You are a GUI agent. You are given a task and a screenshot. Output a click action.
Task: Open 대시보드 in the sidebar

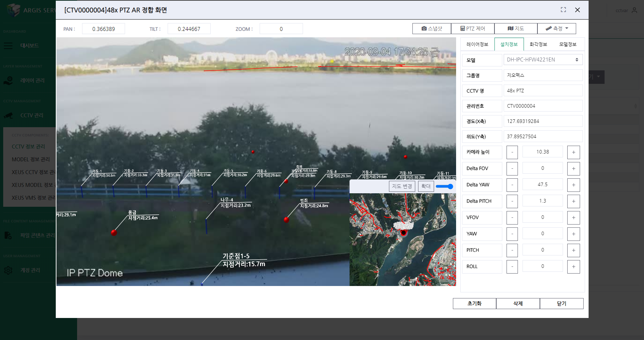click(x=29, y=45)
